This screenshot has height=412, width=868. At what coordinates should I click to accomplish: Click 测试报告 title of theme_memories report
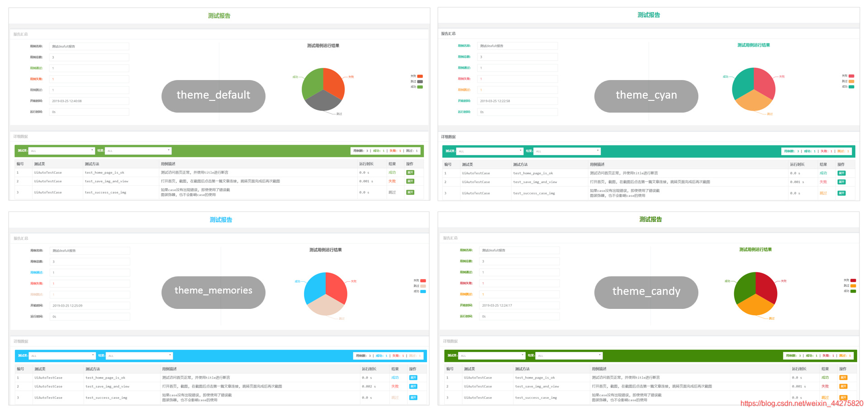(x=221, y=220)
